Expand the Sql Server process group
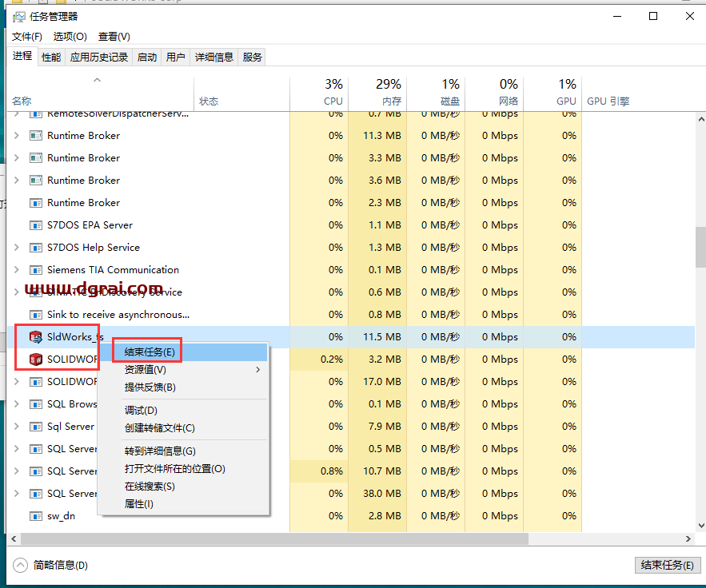The width and height of the screenshot is (706, 588). 17,427
